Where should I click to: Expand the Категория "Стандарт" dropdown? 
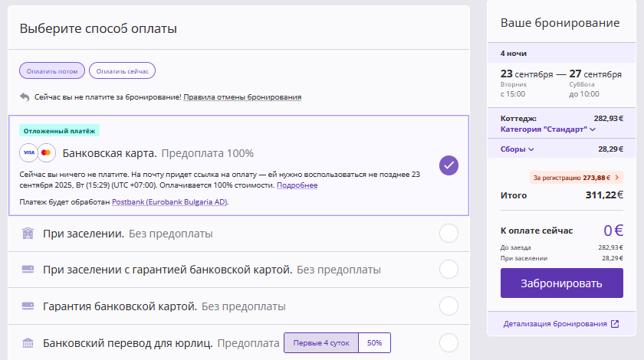coord(548,129)
